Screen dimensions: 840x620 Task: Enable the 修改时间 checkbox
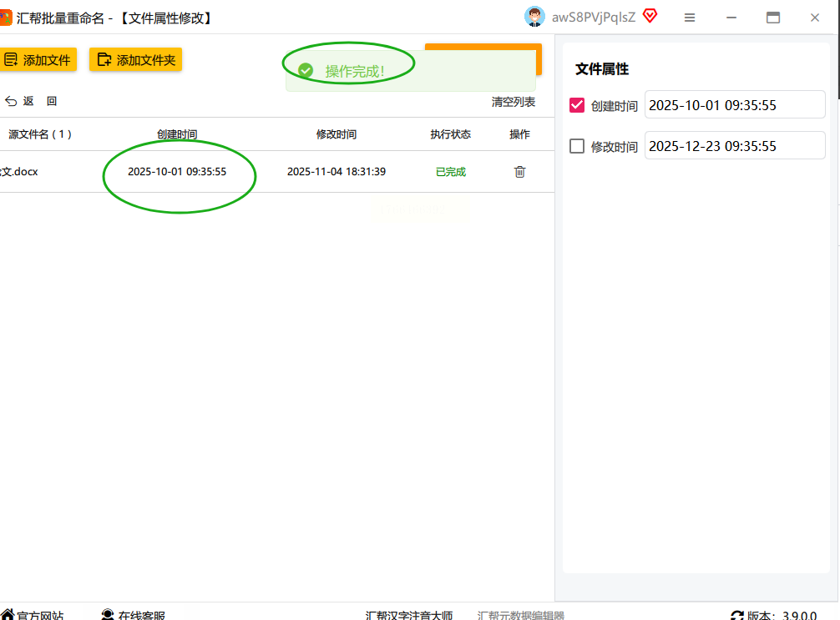point(577,146)
